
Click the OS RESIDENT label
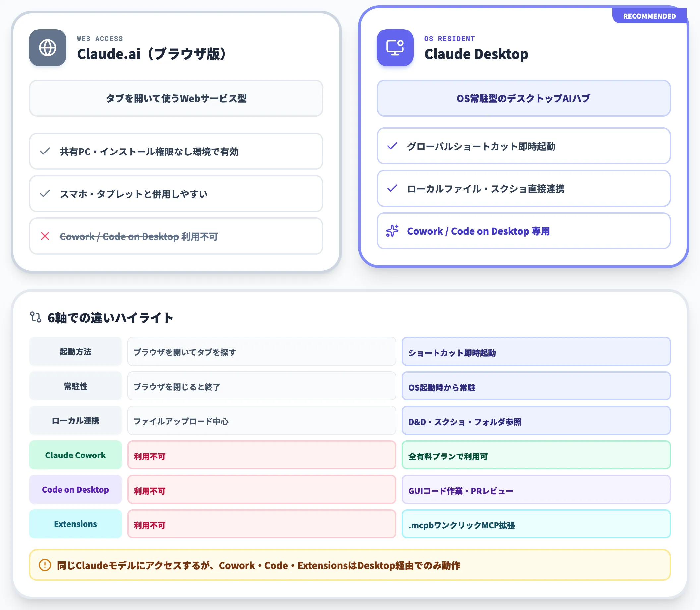pos(449,39)
